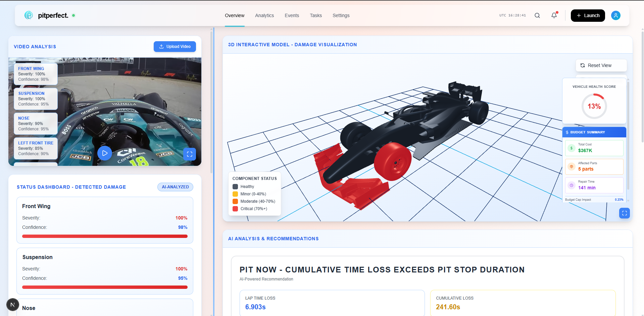The image size is (644, 316).
Task: Click the PIT NOW recommendation heading
Action: [382, 270]
